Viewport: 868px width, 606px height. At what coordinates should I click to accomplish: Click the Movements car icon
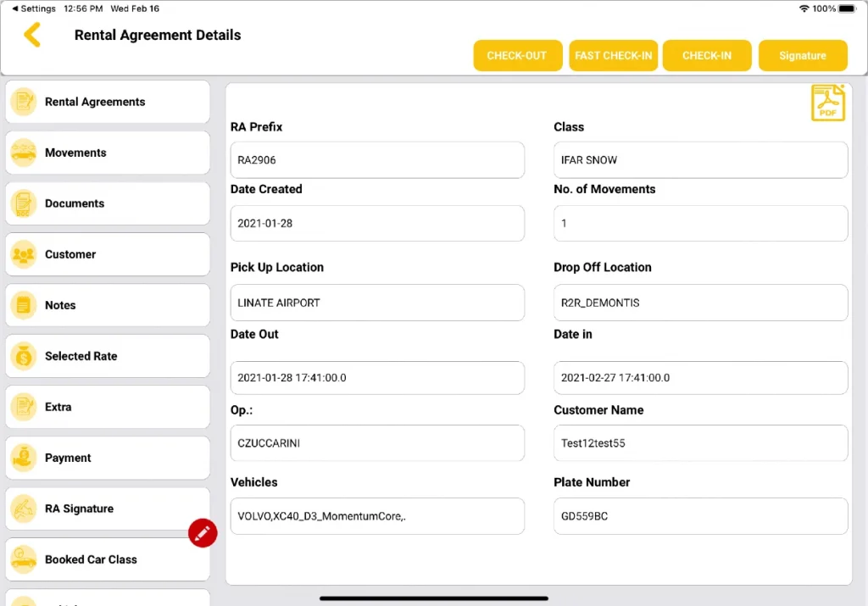[x=23, y=153]
